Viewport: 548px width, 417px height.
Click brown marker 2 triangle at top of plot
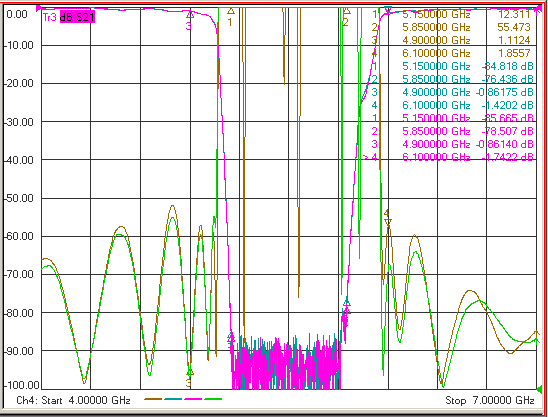point(346,11)
